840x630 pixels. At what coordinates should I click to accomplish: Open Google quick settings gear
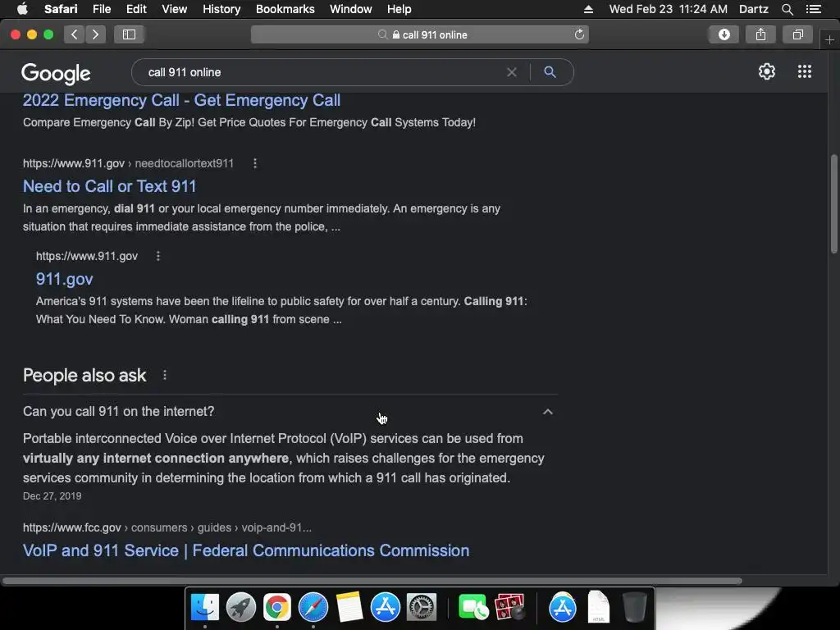[767, 71]
